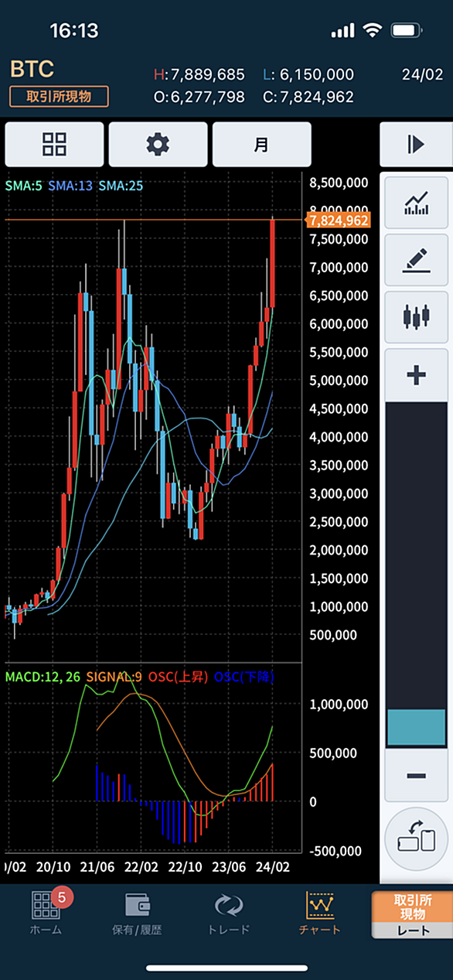Open トレード tab
Screen dimensions: 453x980
click(x=228, y=913)
